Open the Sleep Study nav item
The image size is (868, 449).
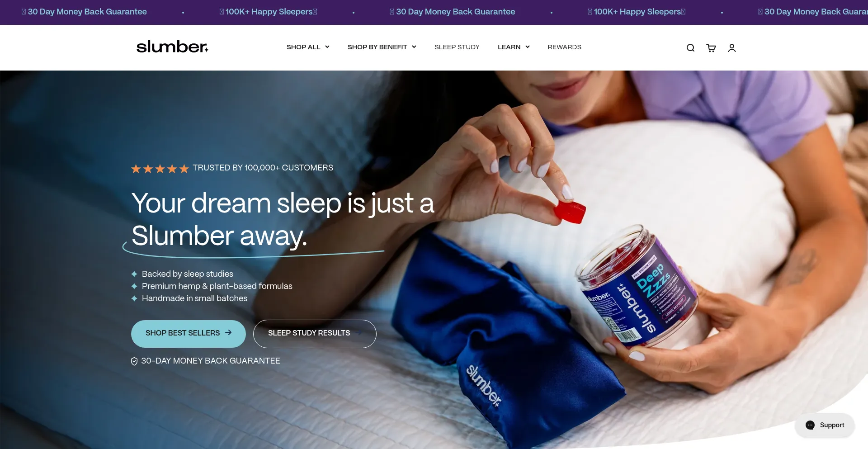tap(457, 47)
